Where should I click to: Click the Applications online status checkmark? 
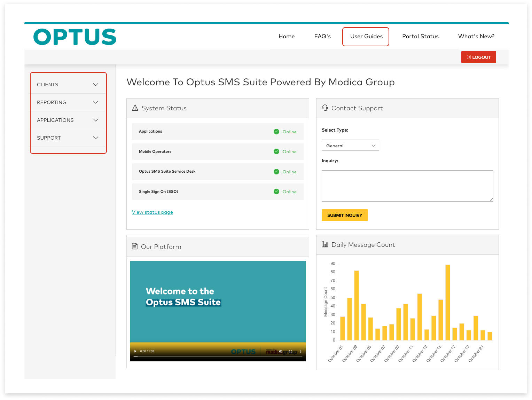276,132
